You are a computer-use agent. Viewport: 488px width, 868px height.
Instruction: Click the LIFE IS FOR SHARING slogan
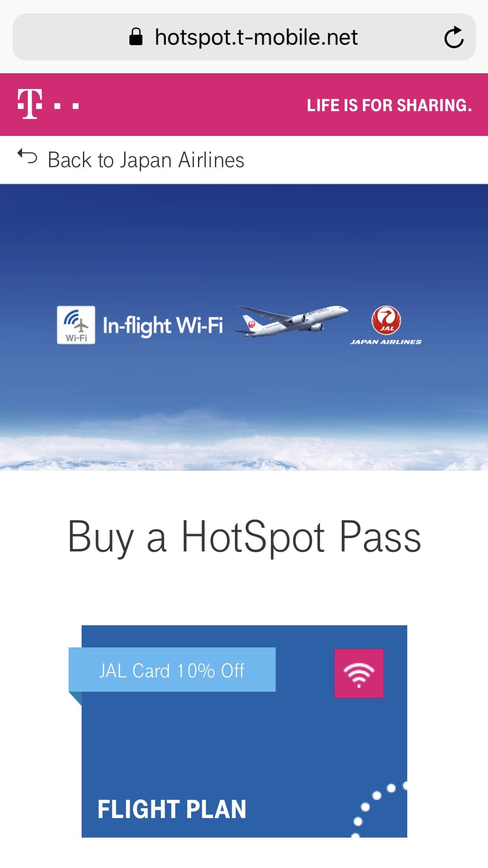click(389, 106)
